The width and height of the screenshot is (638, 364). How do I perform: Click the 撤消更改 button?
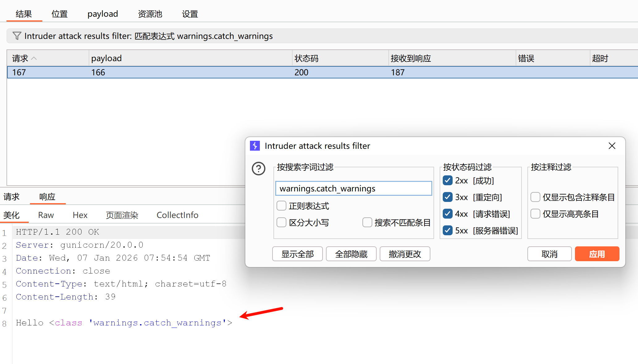click(x=405, y=254)
